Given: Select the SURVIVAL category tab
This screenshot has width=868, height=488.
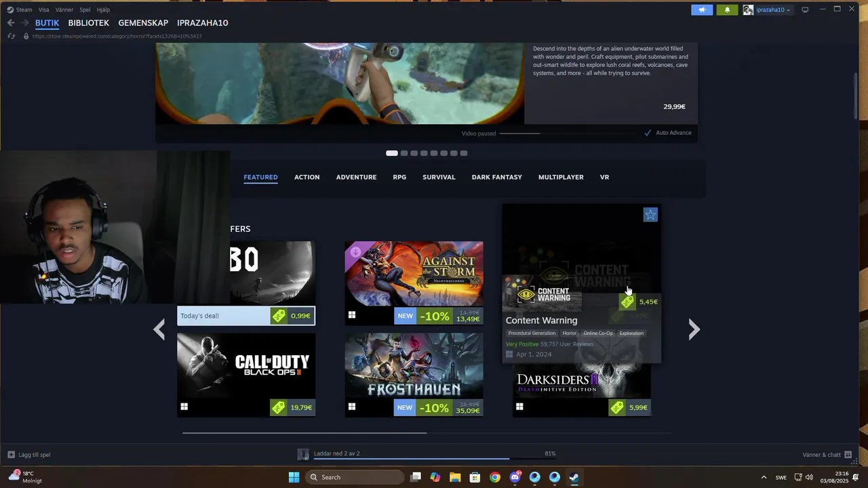Looking at the screenshot, I should (x=439, y=177).
